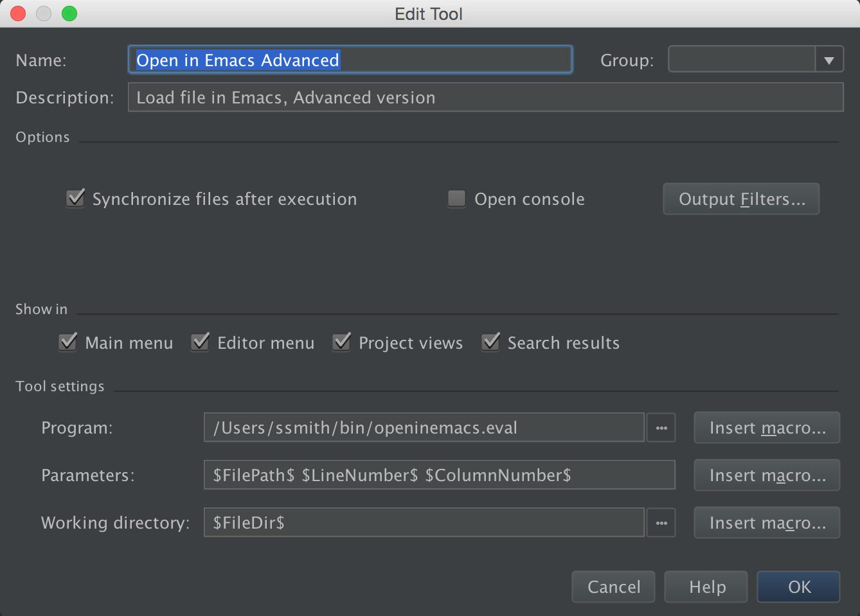Disable Project views visibility
Viewport: 860px width, 616px height.
341,342
